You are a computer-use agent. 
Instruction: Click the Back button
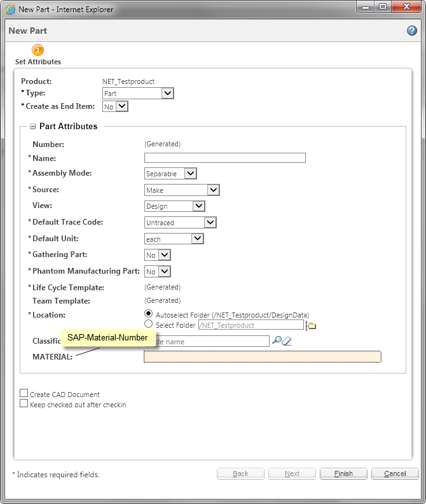coord(240,473)
